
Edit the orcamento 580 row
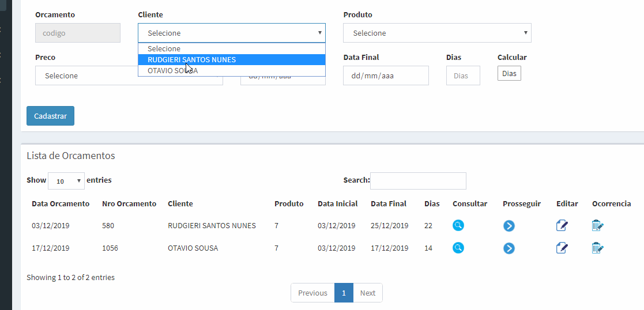tap(562, 225)
